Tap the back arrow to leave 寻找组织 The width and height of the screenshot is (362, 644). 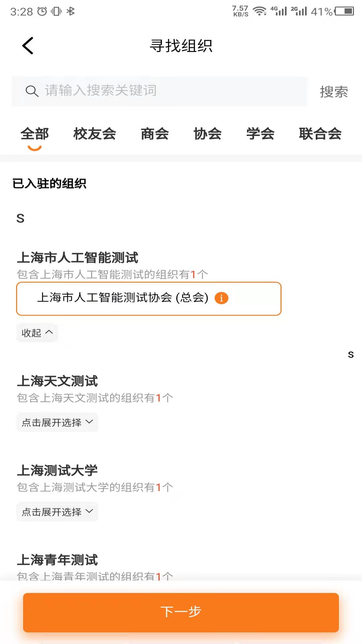(27, 46)
